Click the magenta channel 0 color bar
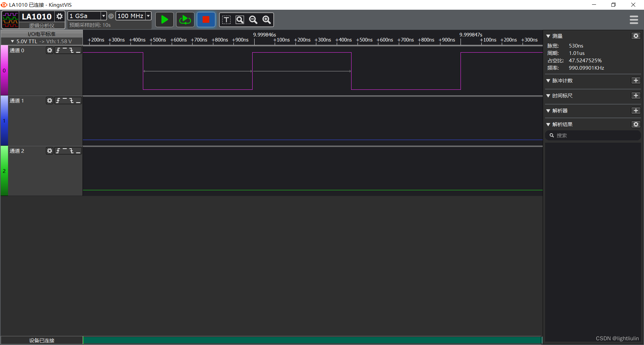 tap(4, 70)
